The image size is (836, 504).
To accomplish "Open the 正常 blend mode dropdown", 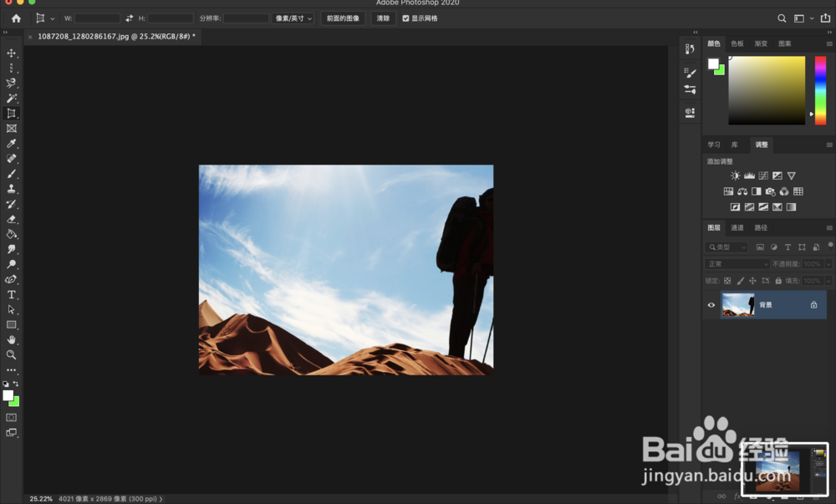I will (x=737, y=264).
